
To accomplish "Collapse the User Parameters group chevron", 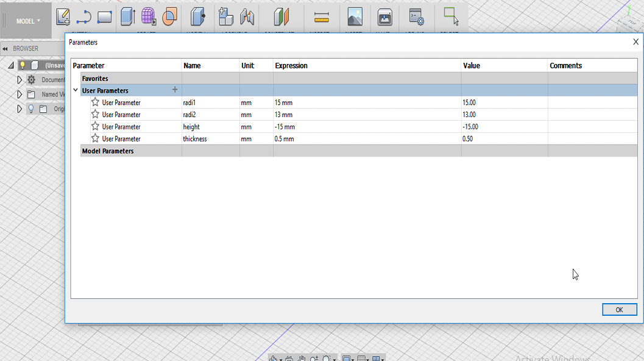I will click(76, 90).
